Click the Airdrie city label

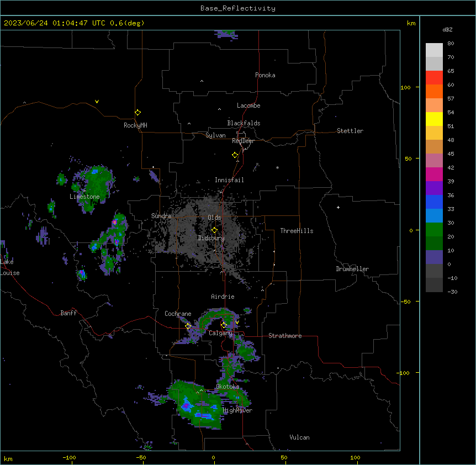point(223,297)
